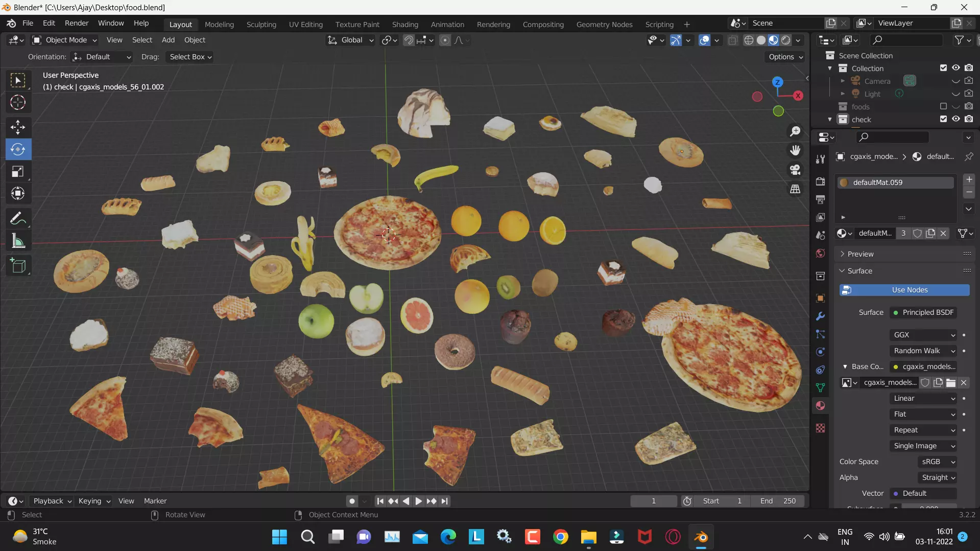Screen dimensions: 980x551
Task: Play the animation forward
Action: pos(418,501)
